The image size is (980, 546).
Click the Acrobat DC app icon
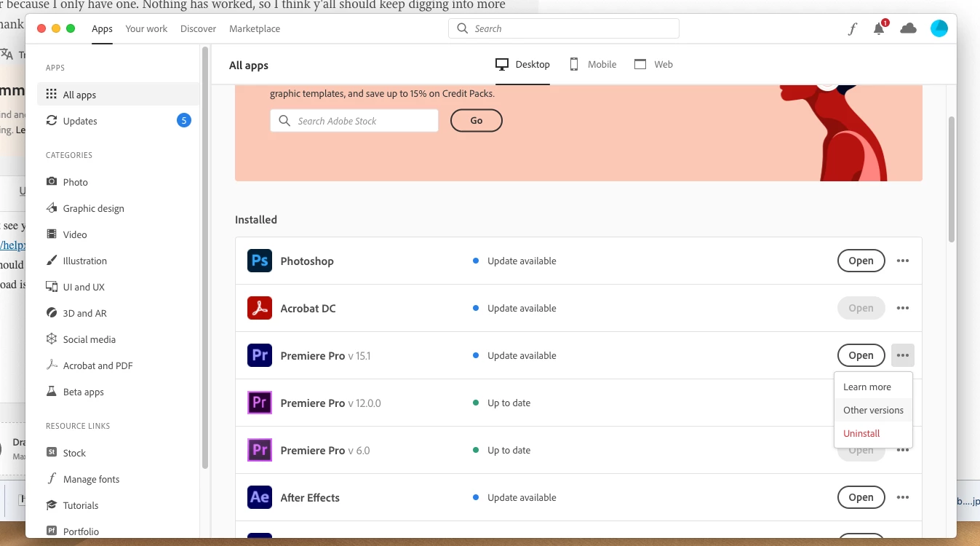260,308
